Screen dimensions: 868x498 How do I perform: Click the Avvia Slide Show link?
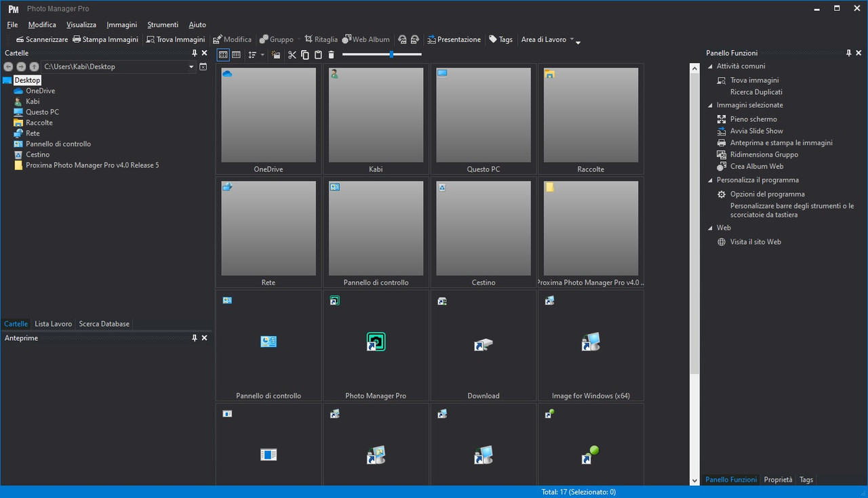click(756, 131)
